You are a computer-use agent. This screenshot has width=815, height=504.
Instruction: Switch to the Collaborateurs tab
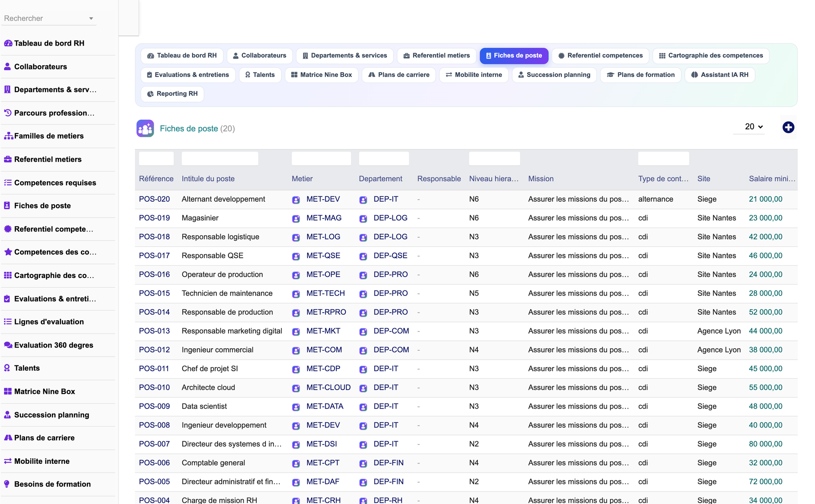(260, 56)
